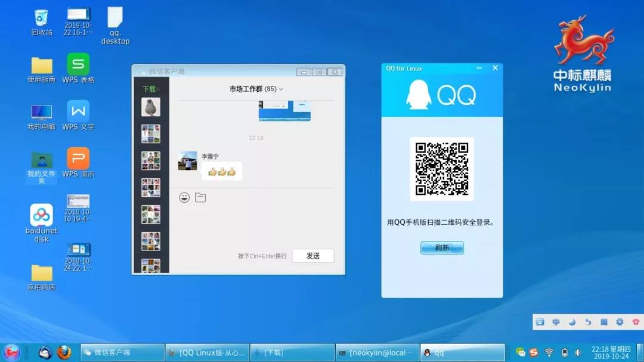Open the 回收站 recycle bin desktop icon
The height and width of the screenshot is (362, 644).
pyautogui.click(x=42, y=22)
